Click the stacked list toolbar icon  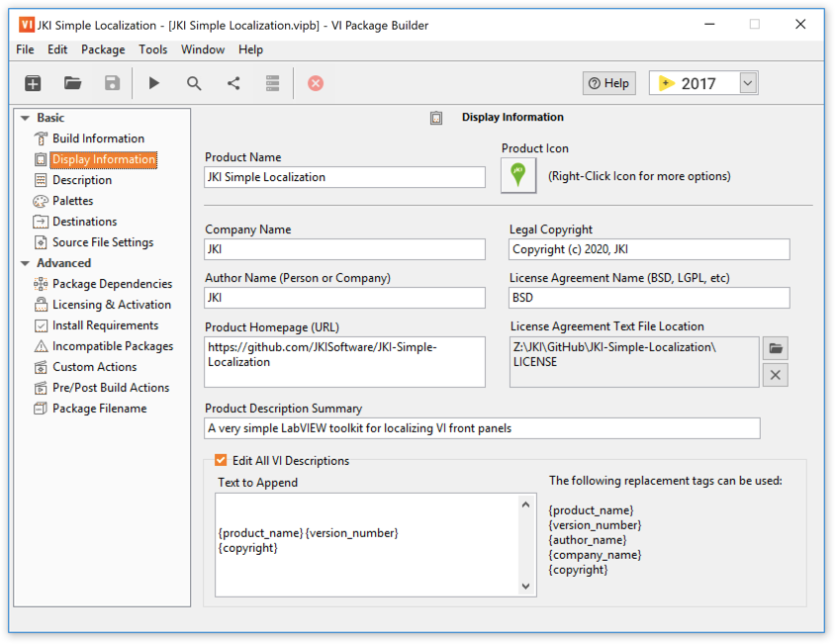[272, 83]
